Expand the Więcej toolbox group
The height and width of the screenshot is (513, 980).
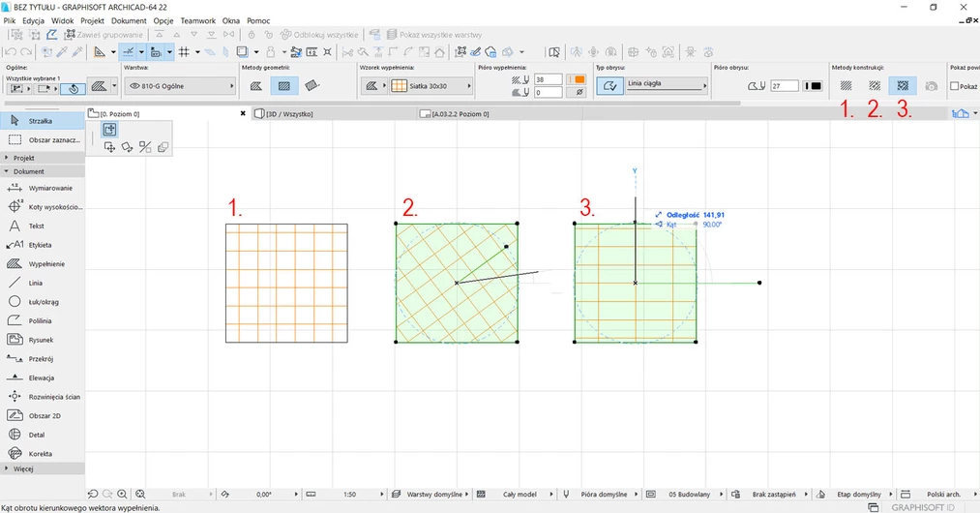pyautogui.click(x=43, y=468)
